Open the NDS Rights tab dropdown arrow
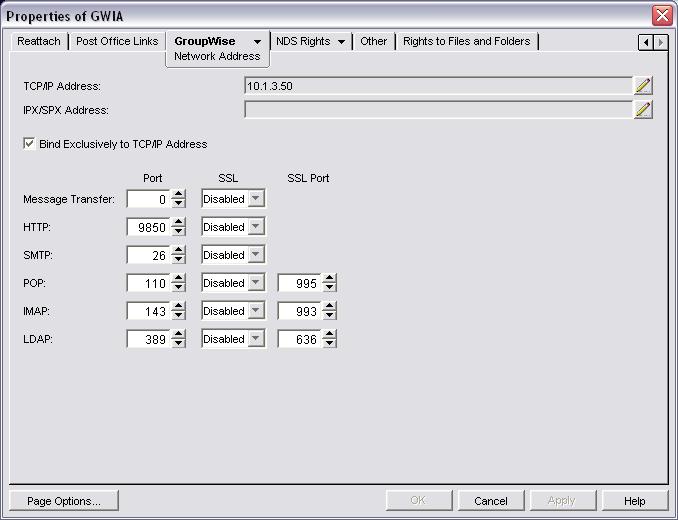678x520 pixels. click(x=341, y=42)
